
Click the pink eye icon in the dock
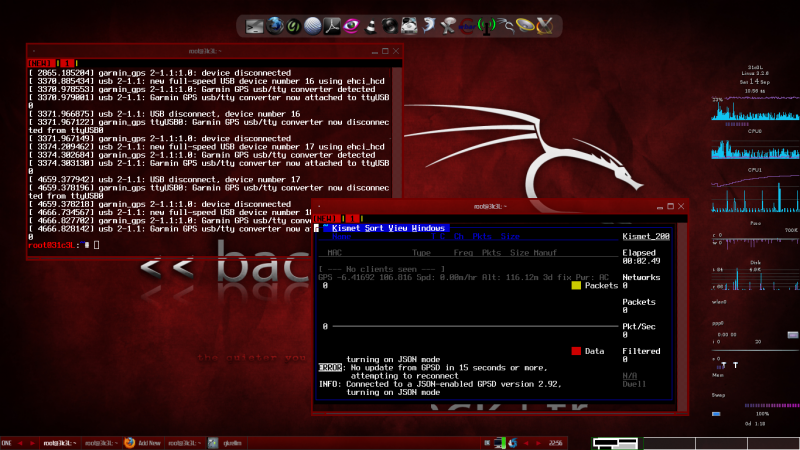click(352, 24)
